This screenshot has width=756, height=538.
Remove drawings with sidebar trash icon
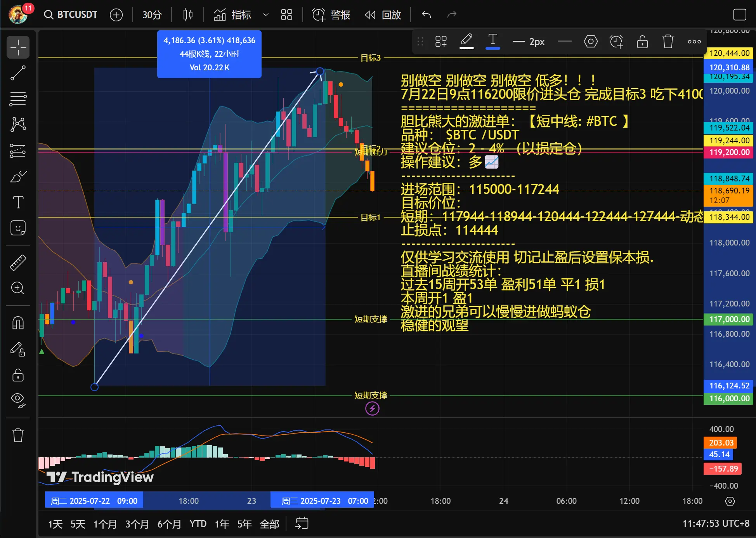point(18,435)
